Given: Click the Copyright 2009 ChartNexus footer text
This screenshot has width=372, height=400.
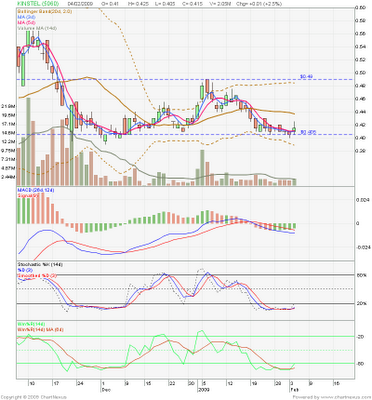Looking at the screenshot, I should pyautogui.click(x=33, y=397).
